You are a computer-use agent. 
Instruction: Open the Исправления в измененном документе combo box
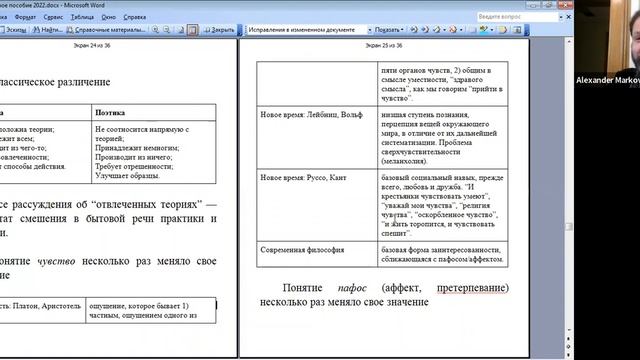click(309, 30)
